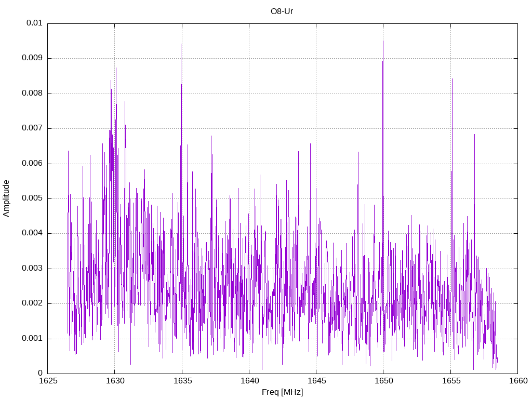
Task: Click the 0.007 y-axis tick label
Action: click(32, 128)
